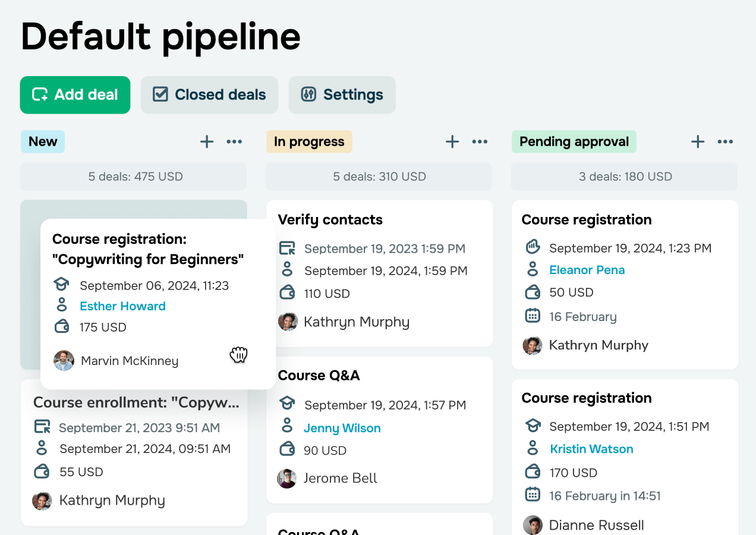Viewport: 756px width, 535px height.
Task: Click the graduation cap icon on Course Q&A card
Action: [x=287, y=404]
